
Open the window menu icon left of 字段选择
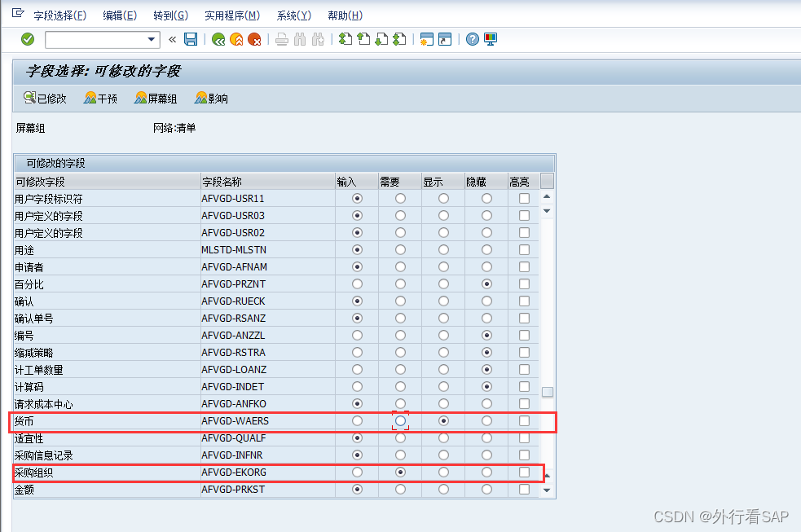[18, 13]
